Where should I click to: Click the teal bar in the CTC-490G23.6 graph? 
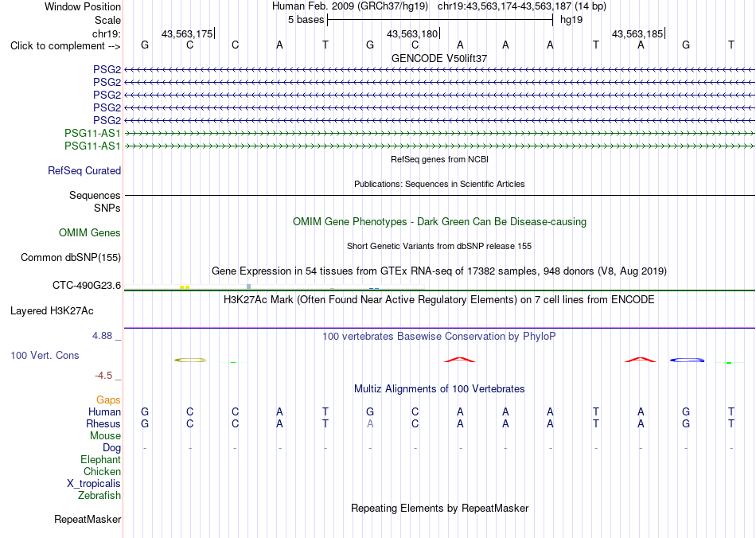coord(249,287)
